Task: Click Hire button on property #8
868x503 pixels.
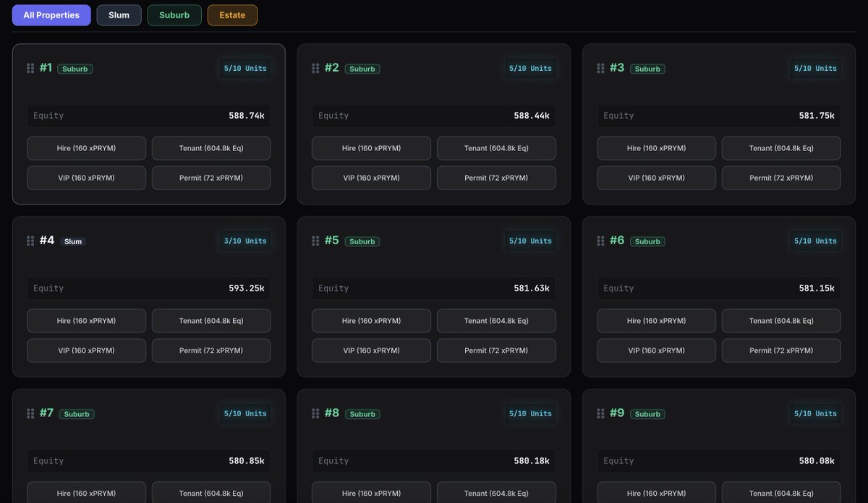Action: (x=372, y=493)
